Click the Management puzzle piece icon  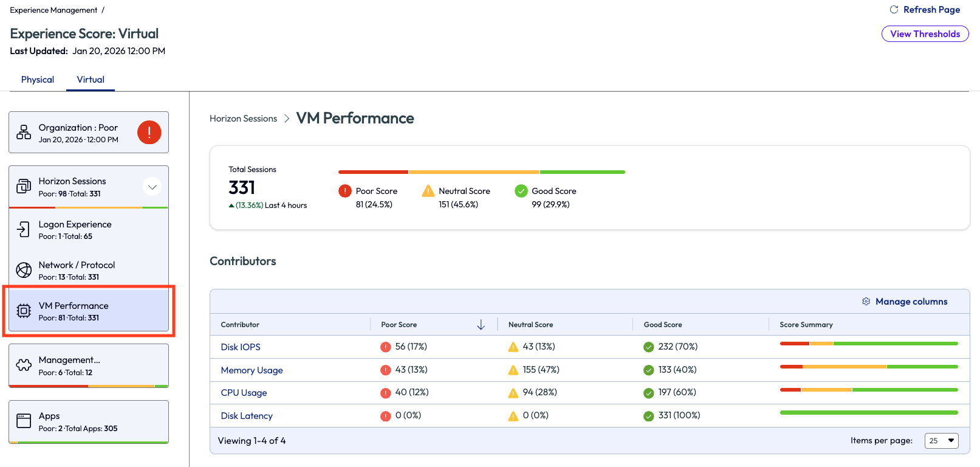24,365
